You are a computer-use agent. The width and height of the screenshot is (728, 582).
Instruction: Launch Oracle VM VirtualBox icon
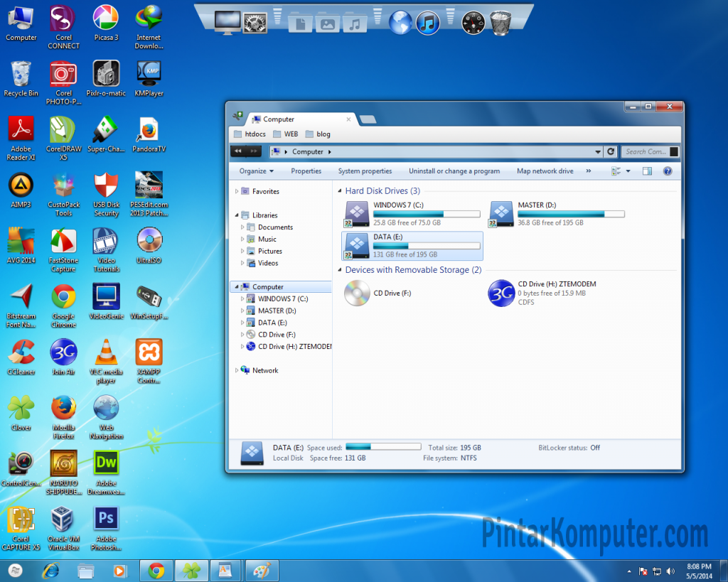[63, 528]
